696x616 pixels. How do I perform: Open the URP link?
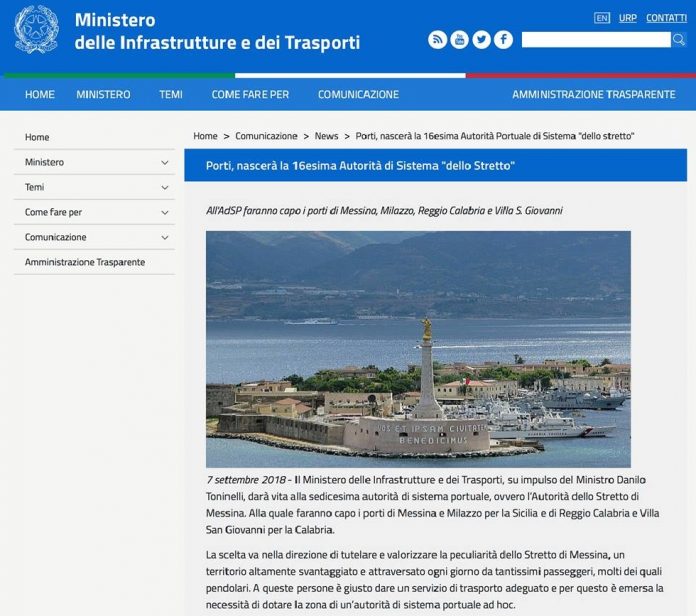(x=628, y=18)
